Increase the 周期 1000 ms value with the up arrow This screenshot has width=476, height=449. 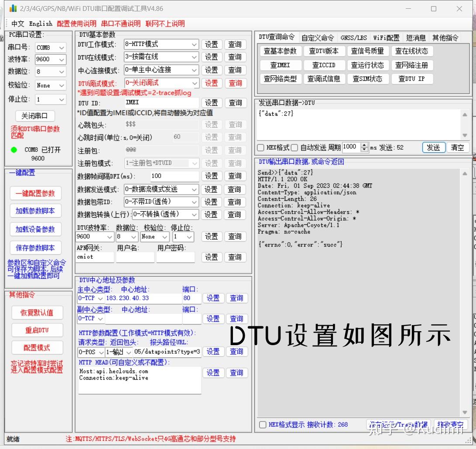tap(364, 145)
